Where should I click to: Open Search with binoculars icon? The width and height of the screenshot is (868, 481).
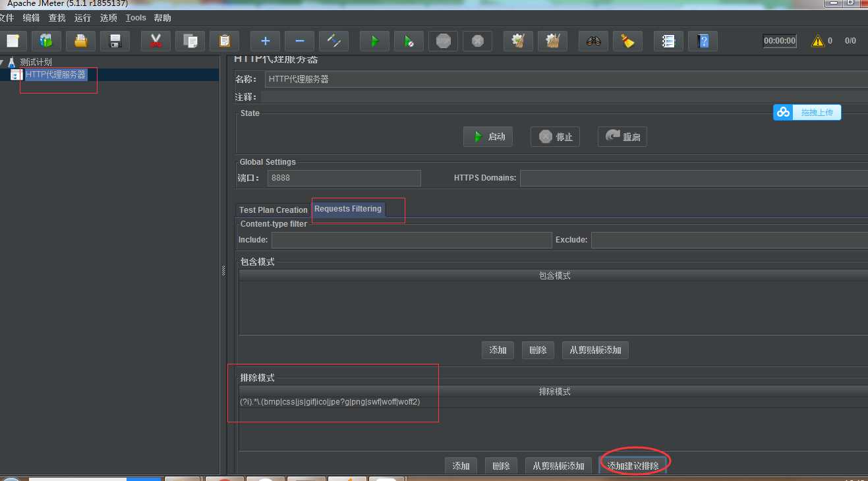pos(593,41)
